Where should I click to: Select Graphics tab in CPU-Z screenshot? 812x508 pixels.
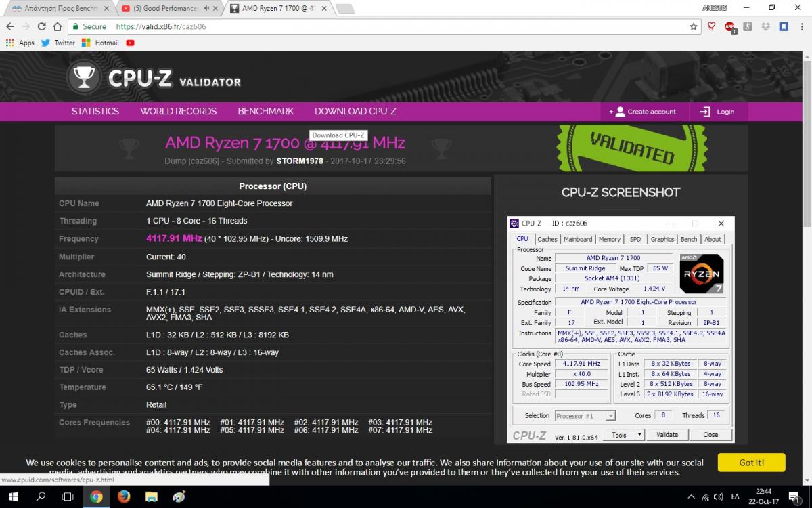[662, 239]
